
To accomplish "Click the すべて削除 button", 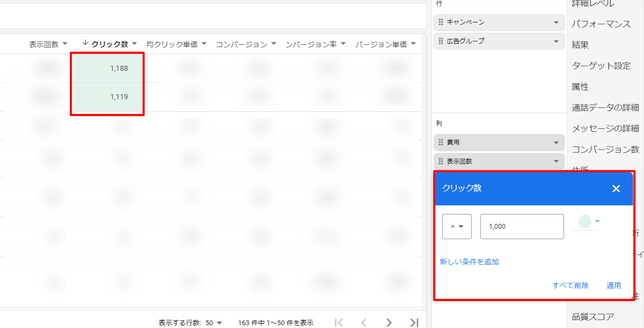I will 570,285.
